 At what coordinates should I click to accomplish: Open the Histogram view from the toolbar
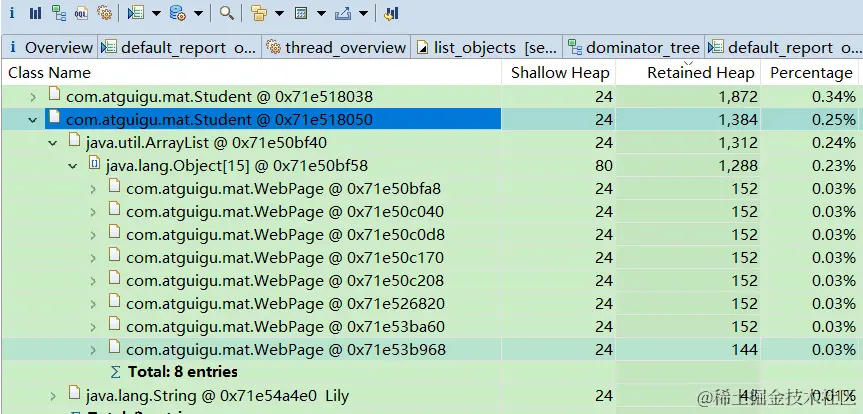(x=35, y=13)
